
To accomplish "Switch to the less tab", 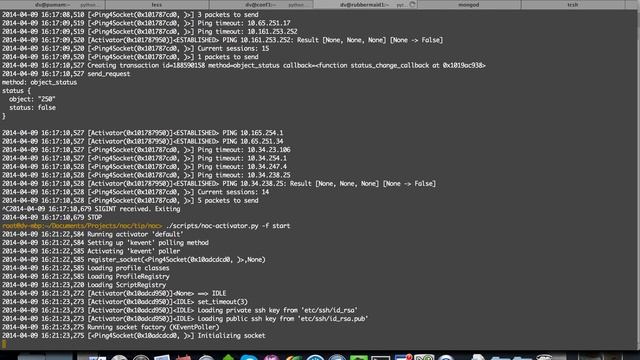I will 157,4.
